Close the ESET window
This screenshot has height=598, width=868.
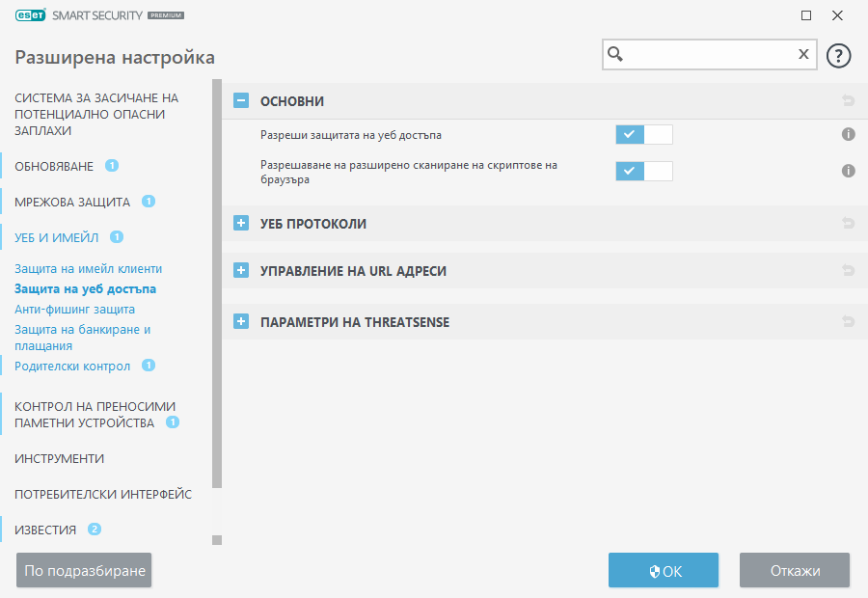pyautogui.click(x=837, y=15)
